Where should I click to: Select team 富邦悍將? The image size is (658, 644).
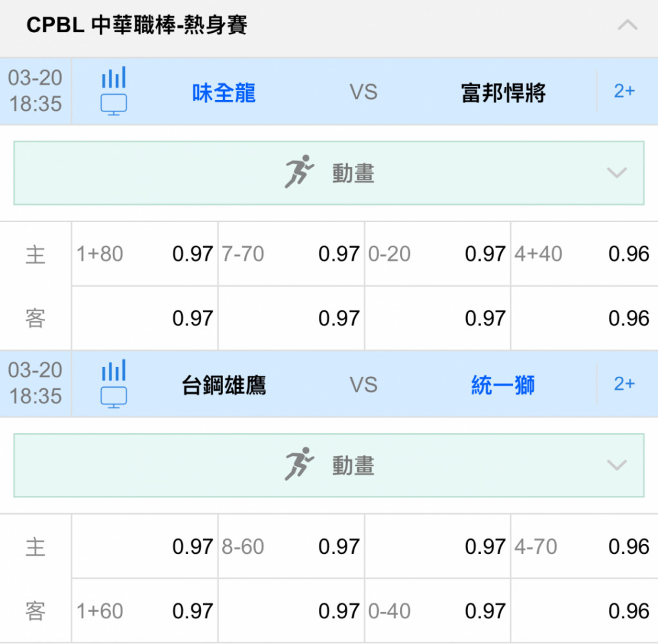(x=503, y=93)
